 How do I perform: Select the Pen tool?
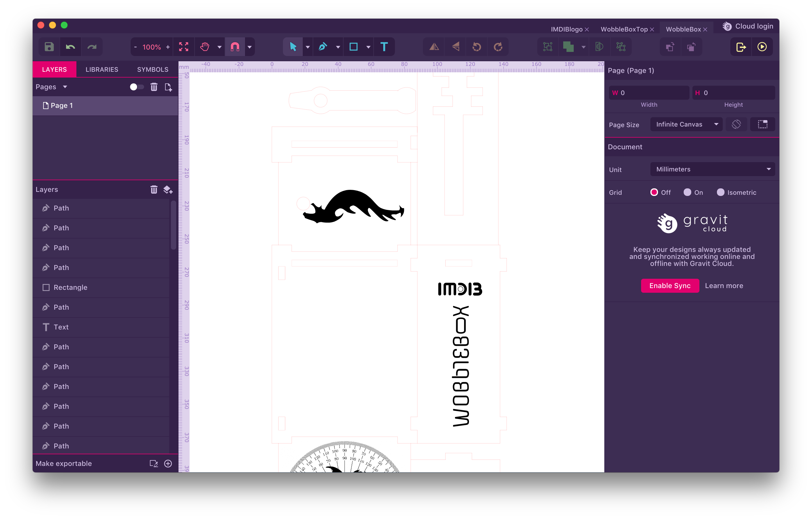[x=323, y=47]
